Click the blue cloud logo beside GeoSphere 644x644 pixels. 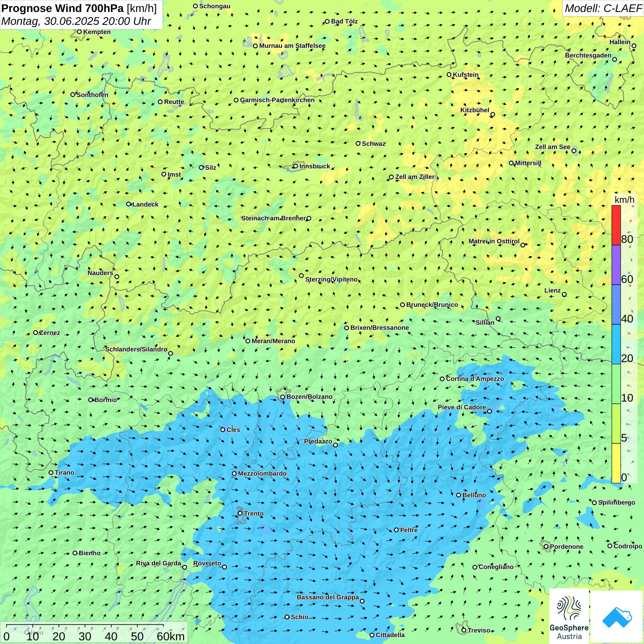coord(616,616)
